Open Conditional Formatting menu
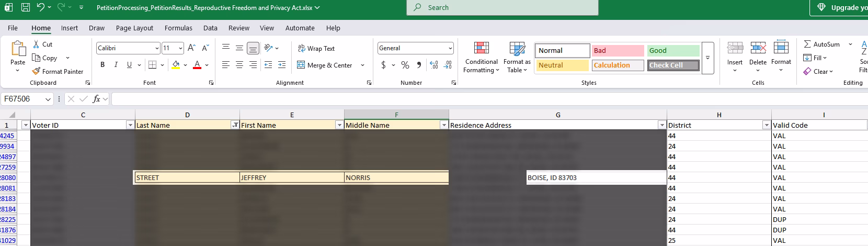 (x=482, y=58)
